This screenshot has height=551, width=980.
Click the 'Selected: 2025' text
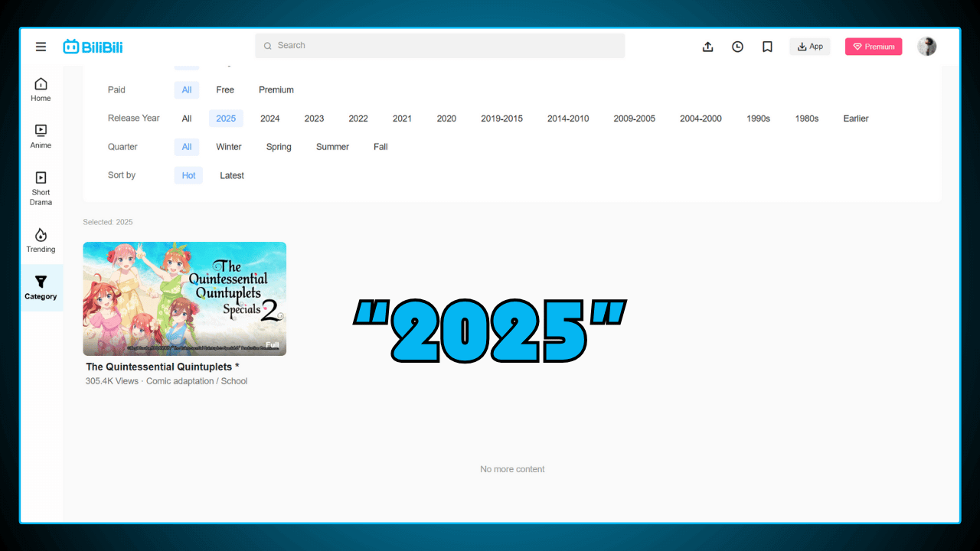[108, 222]
